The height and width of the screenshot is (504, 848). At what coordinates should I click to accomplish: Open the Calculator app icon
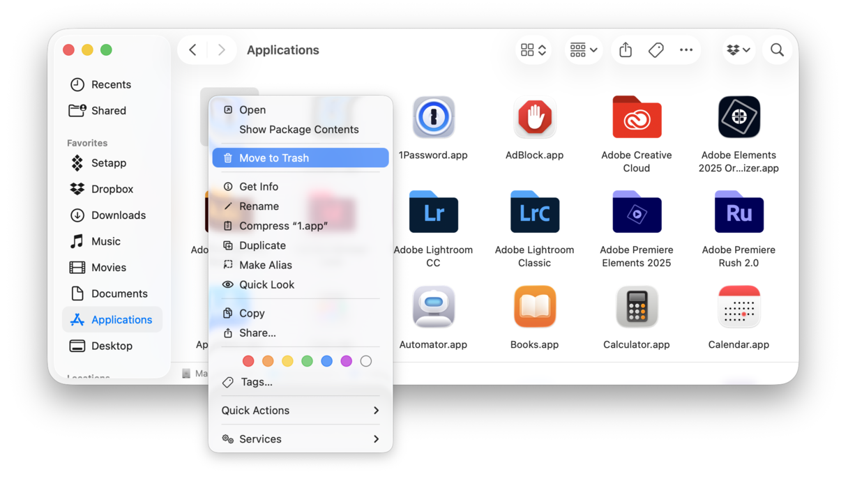(636, 306)
